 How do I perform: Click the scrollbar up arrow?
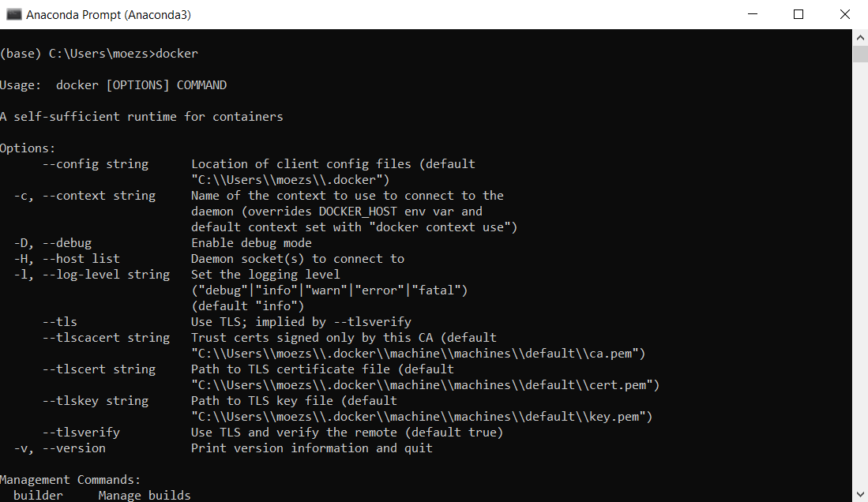point(860,37)
